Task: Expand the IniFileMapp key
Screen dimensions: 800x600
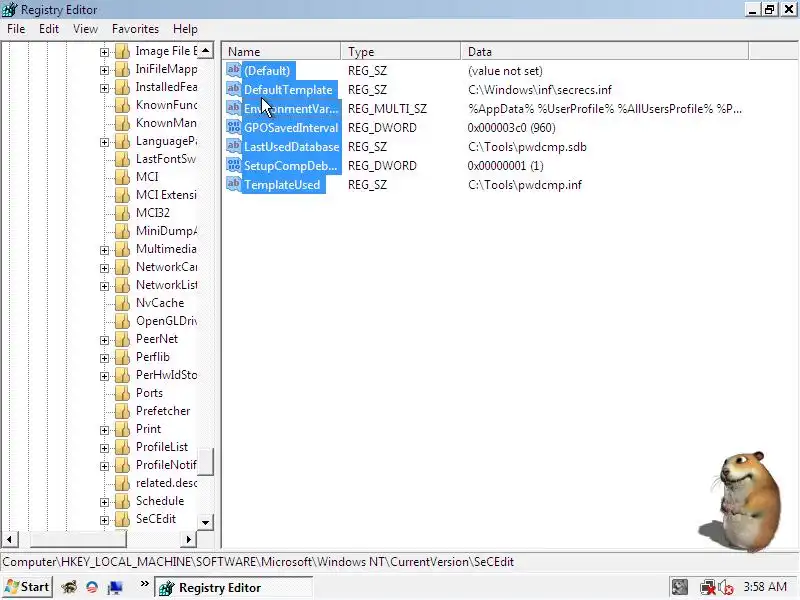Action: (x=105, y=70)
